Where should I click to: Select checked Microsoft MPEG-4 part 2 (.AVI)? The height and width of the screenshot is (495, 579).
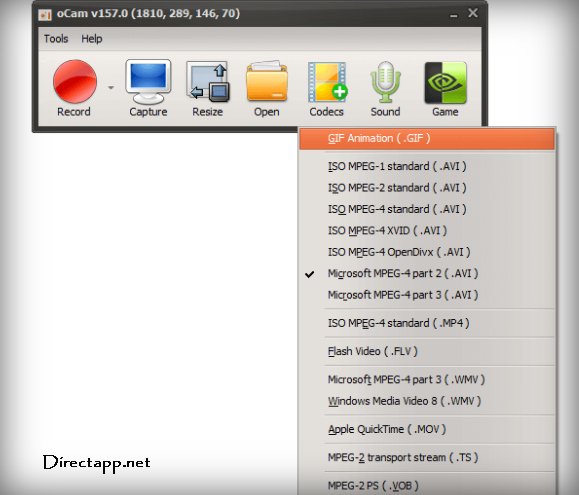(x=427, y=274)
